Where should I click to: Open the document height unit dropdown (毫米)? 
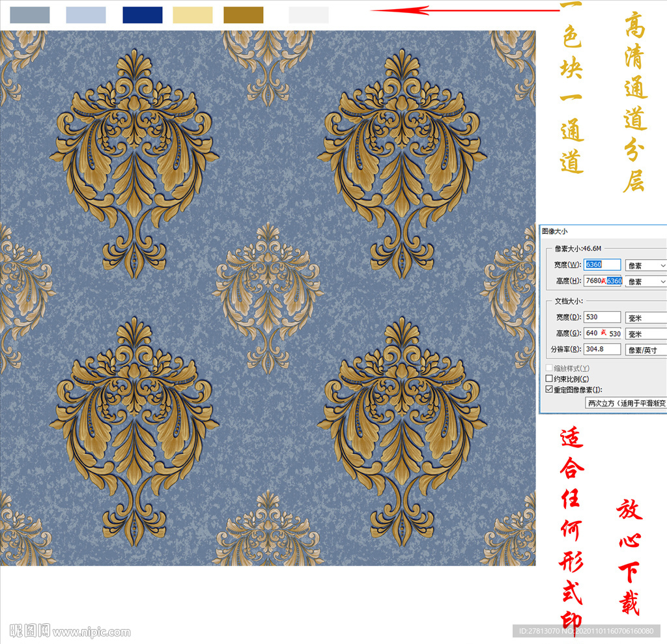646,334
